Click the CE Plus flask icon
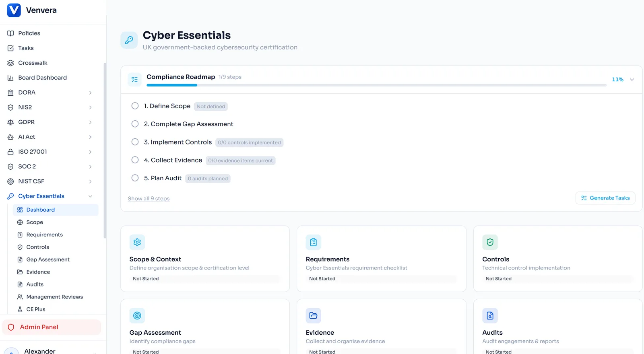The height and width of the screenshot is (354, 644). [x=20, y=309]
